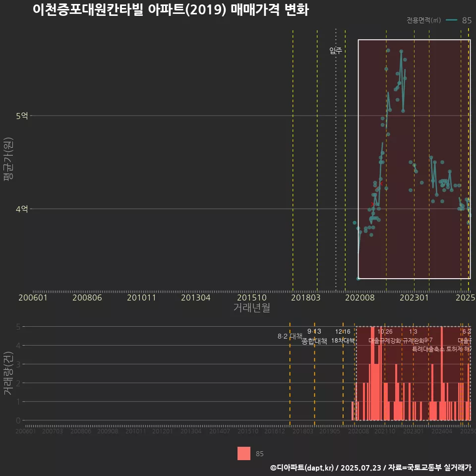
Task: Click the 1·3 policy date annotation
Action: pos(413,332)
